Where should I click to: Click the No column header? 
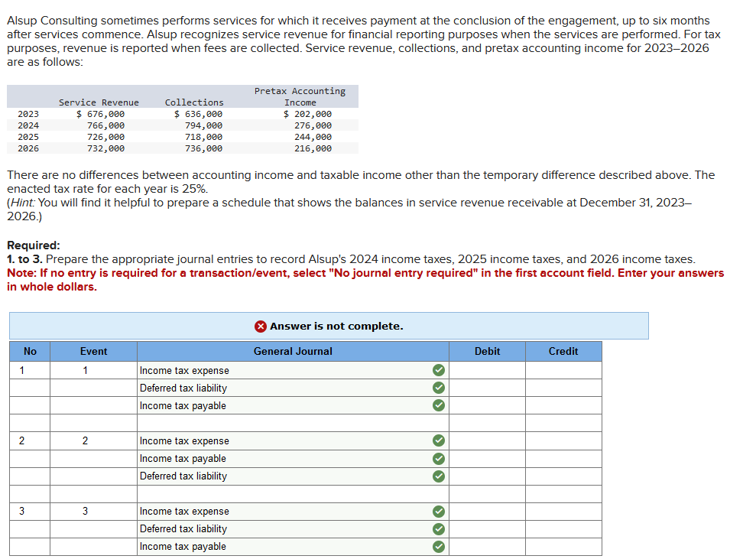point(30,351)
